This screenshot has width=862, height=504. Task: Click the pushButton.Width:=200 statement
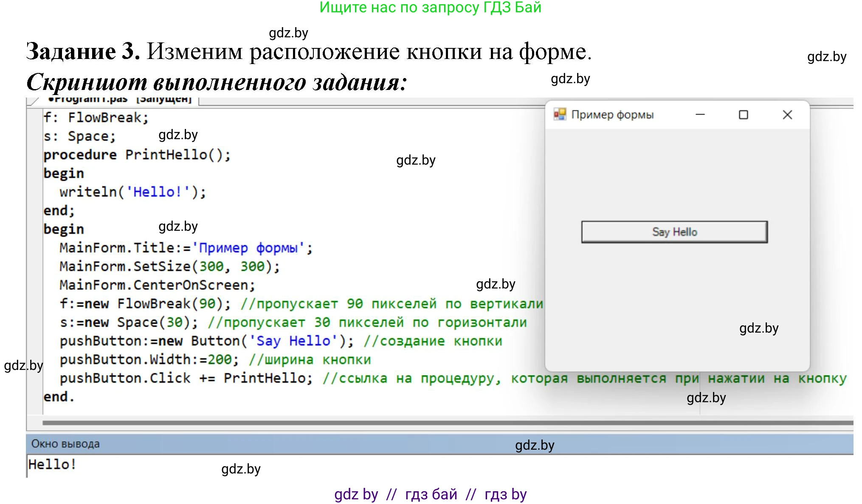coord(149,359)
